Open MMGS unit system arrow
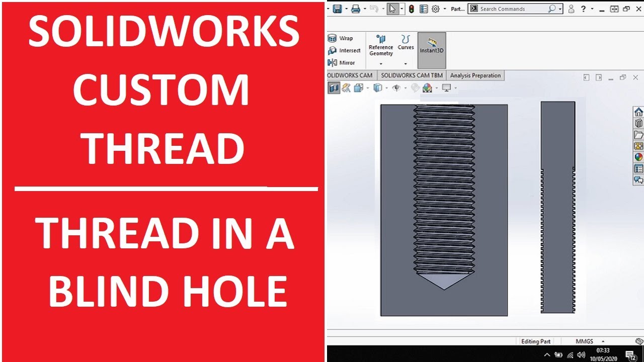Screen dimensions: 644x362 coord(603,341)
